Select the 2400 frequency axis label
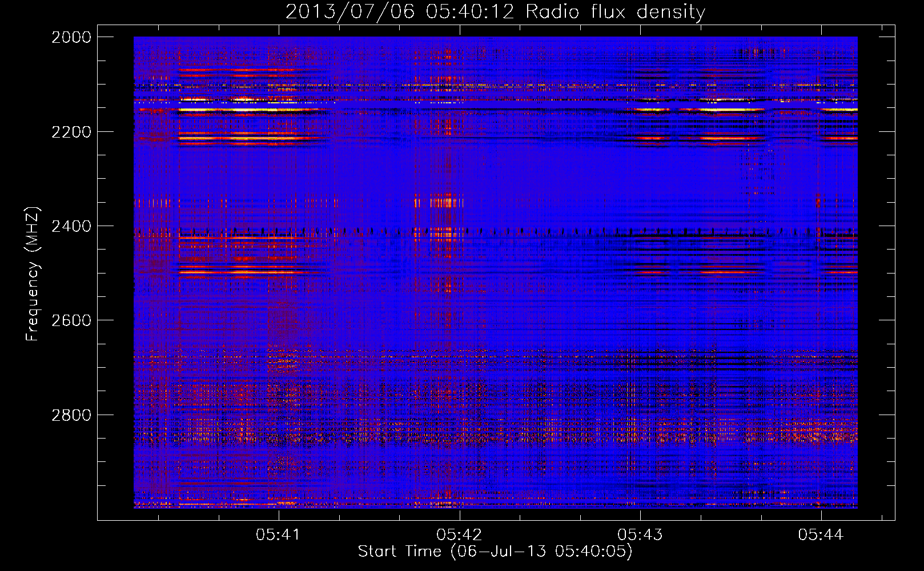This screenshot has height=571, width=924. 71,226
